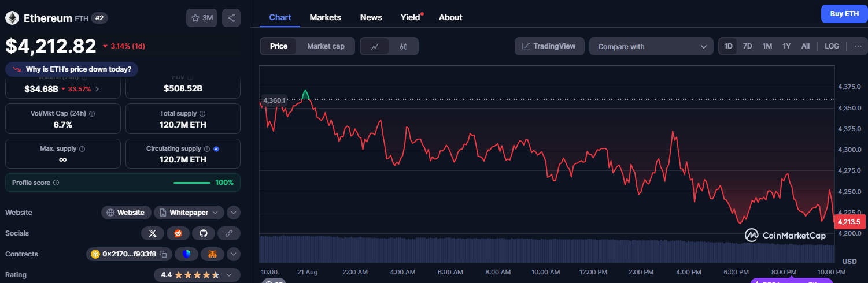Copy the 0x2170...f933f8 contract address
This screenshot has height=283, width=868.
point(164,254)
